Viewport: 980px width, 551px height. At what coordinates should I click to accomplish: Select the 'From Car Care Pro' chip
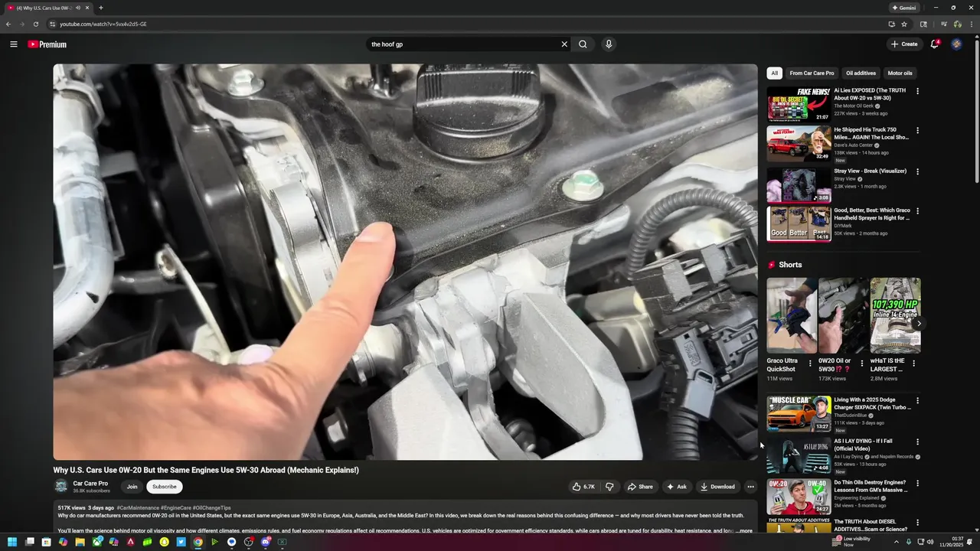812,73
